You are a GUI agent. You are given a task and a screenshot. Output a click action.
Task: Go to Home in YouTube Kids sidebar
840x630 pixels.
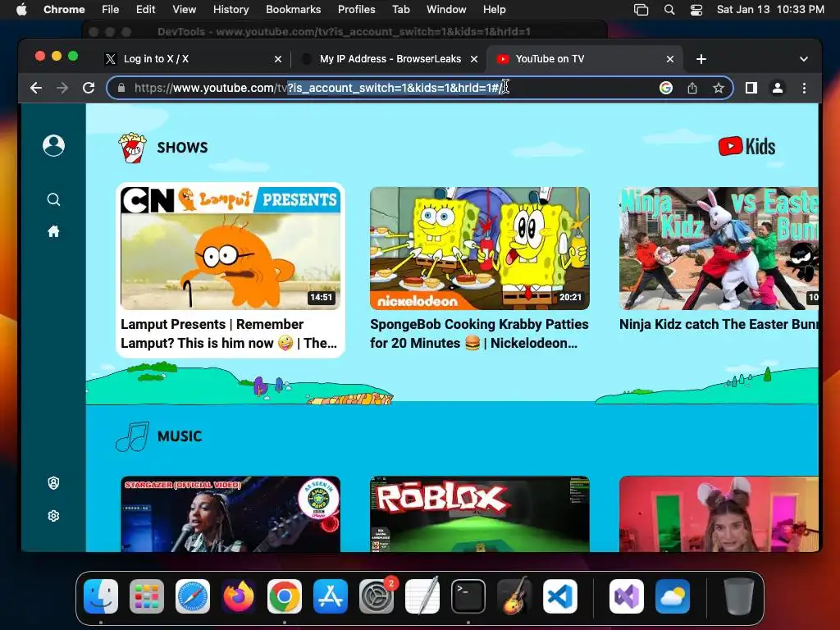click(53, 231)
